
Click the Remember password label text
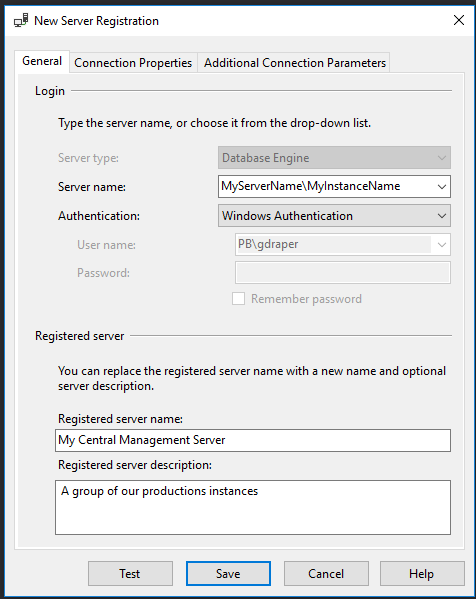pyautogui.click(x=306, y=299)
